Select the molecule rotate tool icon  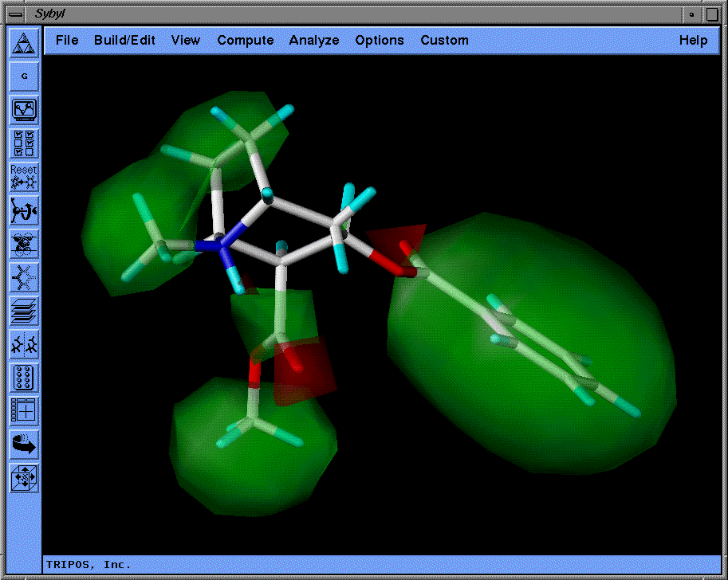coord(24,210)
